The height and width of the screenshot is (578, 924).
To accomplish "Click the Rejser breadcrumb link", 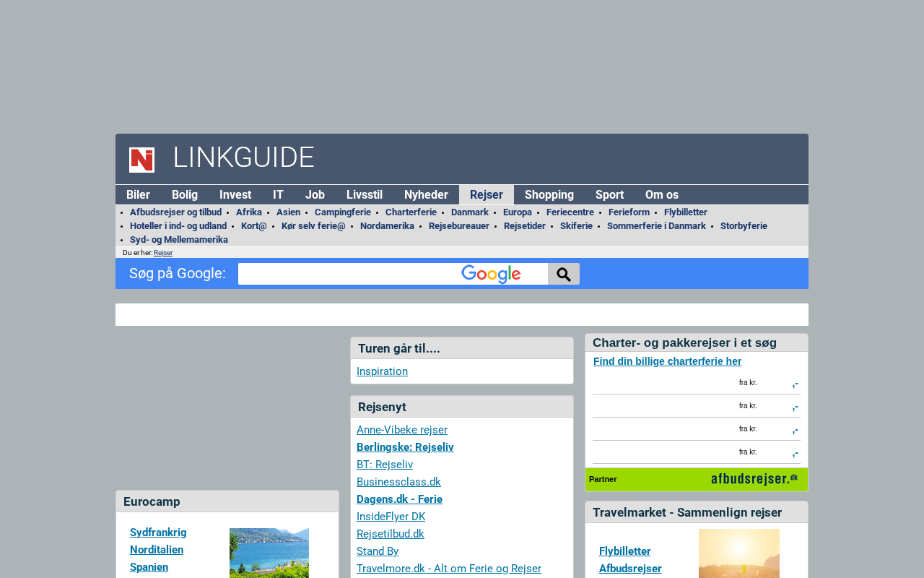I will [x=163, y=253].
